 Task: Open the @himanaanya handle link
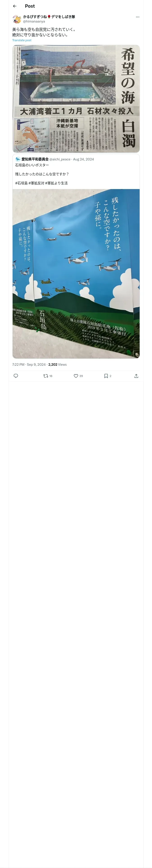(34, 22)
